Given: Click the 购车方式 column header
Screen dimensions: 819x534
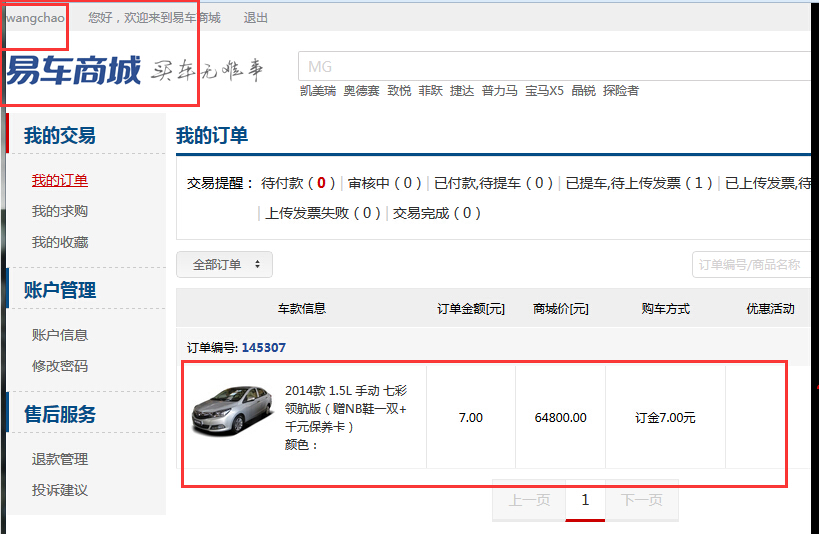Looking at the screenshot, I should pyautogui.click(x=665, y=309).
